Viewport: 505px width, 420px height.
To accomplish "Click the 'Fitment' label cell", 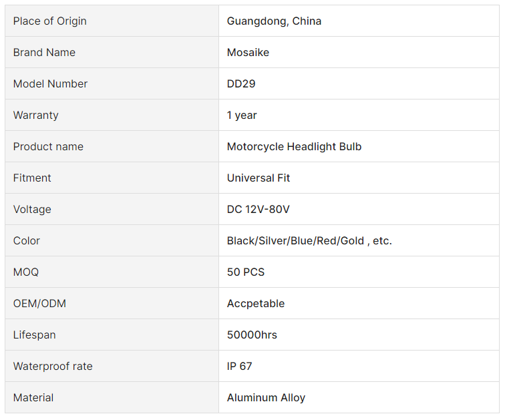I will (x=32, y=178).
